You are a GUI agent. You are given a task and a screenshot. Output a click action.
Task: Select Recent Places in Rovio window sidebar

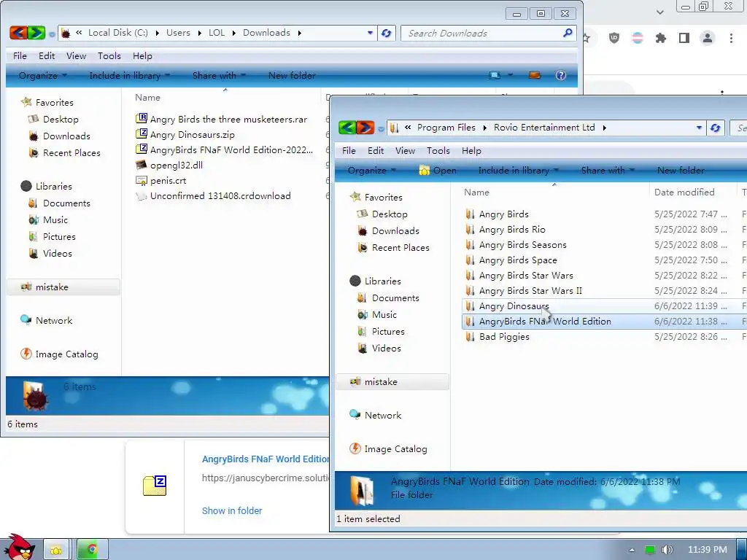point(400,248)
